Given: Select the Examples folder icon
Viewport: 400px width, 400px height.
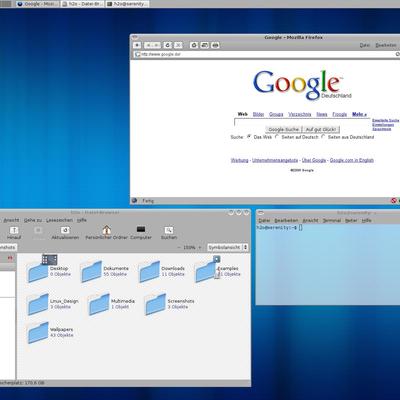Looking at the screenshot, I should click(x=205, y=272).
